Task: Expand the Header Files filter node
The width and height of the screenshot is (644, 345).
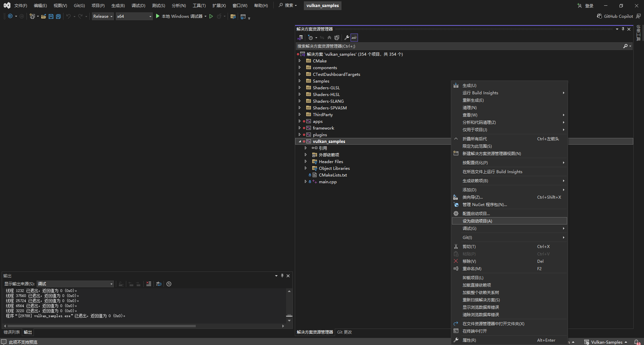Action: click(306, 161)
